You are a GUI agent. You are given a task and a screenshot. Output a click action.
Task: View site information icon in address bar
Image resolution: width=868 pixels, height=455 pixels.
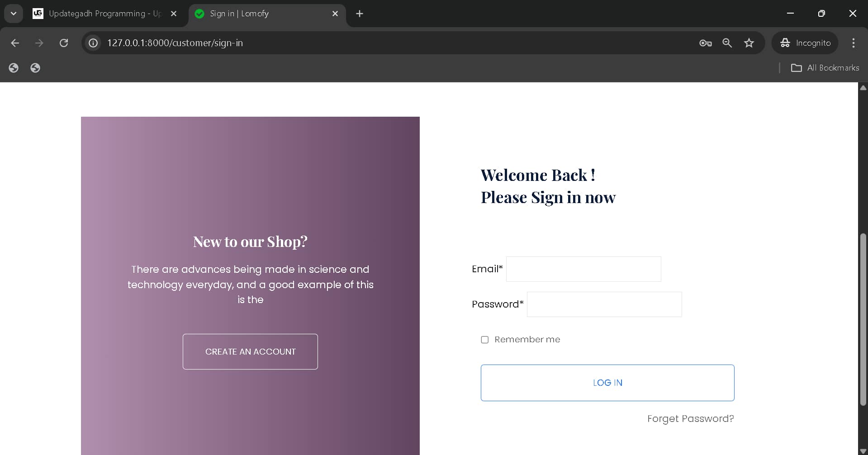click(x=93, y=43)
